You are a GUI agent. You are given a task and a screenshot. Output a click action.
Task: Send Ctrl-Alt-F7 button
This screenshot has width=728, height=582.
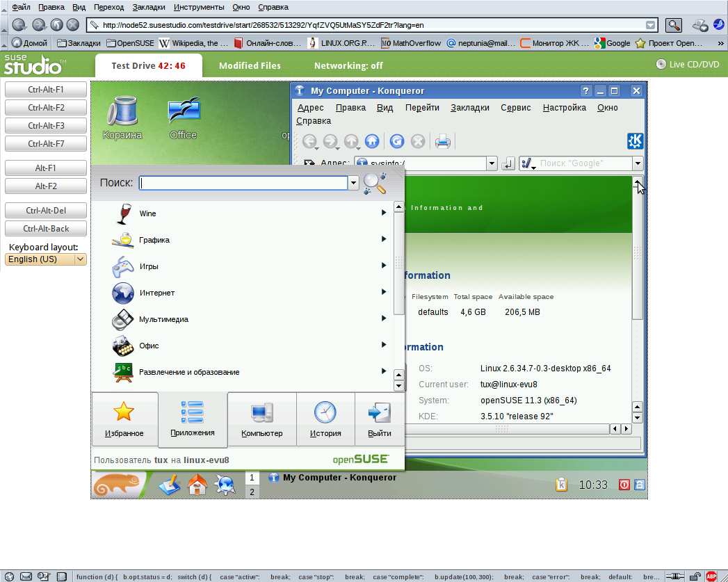coord(45,144)
